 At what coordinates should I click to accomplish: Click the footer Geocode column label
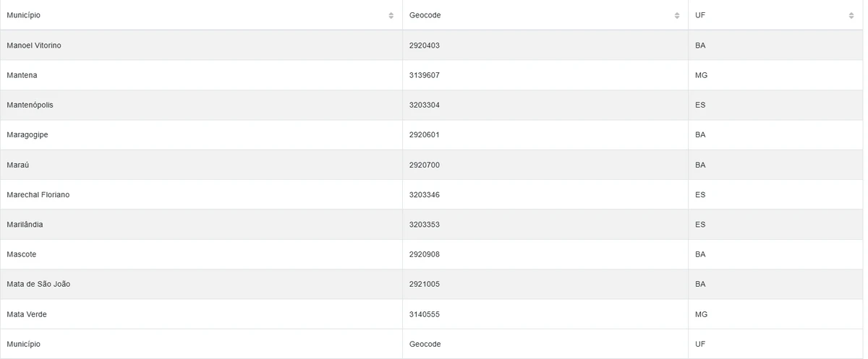(x=425, y=344)
